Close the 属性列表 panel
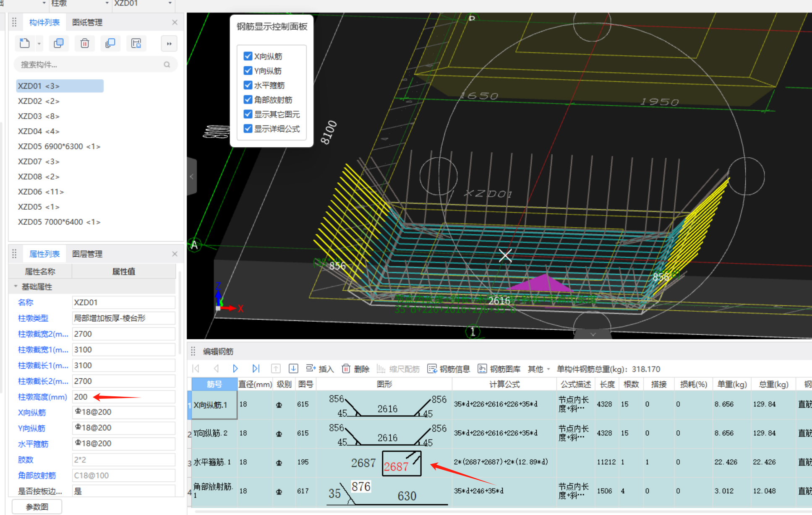The image size is (812, 515). 175,254
